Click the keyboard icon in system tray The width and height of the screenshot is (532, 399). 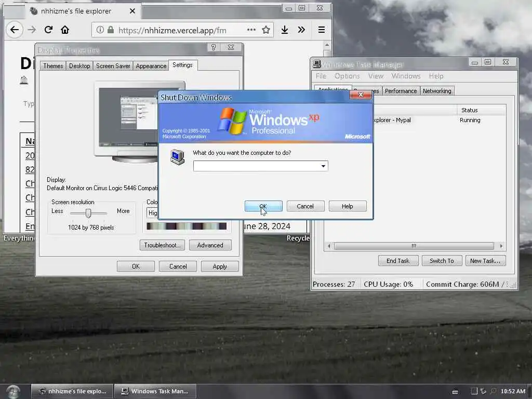pyautogui.click(x=455, y=392)
